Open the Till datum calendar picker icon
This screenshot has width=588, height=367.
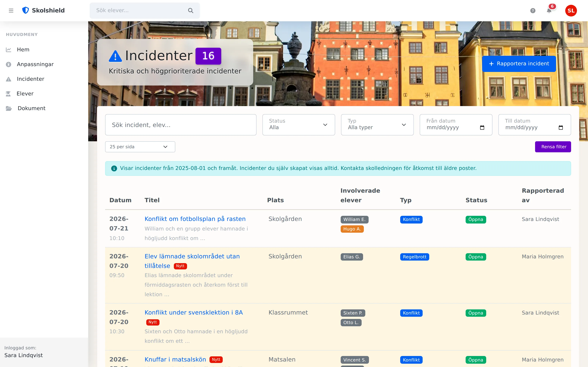561,128
